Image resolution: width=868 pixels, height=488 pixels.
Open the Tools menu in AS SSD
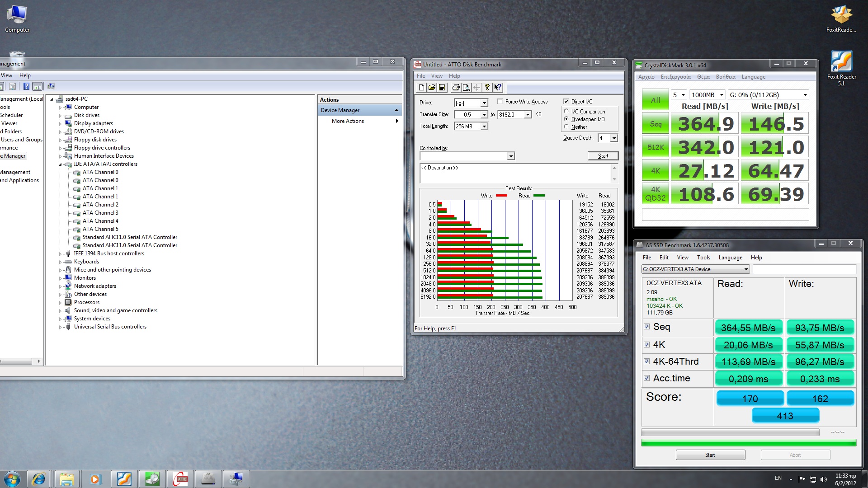[703, 258]
